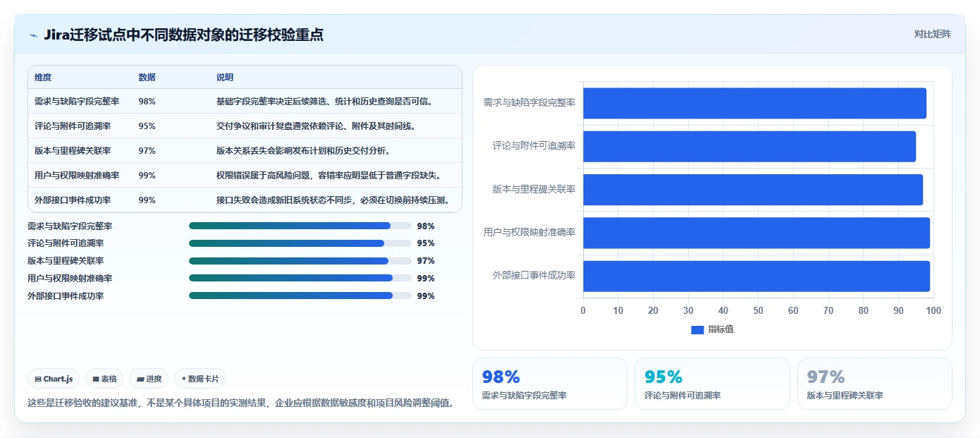The width and height of the screenshot is (980, 438).
Task: Click the 97% value in the table
Action: click(147, 151)
